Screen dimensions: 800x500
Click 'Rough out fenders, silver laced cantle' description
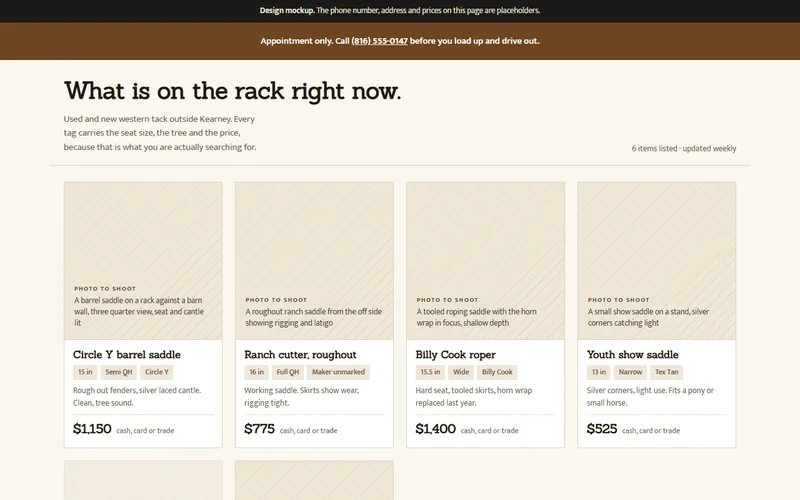pos(137,396)
